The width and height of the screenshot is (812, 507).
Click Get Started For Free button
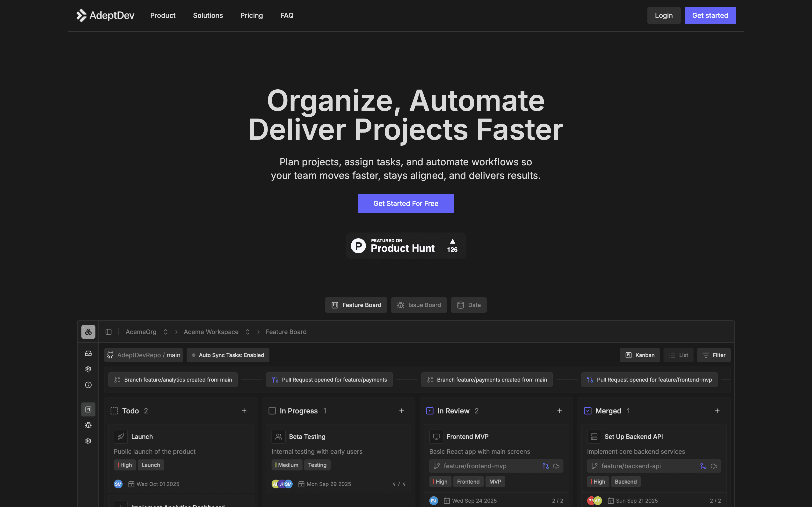(x=406, y=204)
